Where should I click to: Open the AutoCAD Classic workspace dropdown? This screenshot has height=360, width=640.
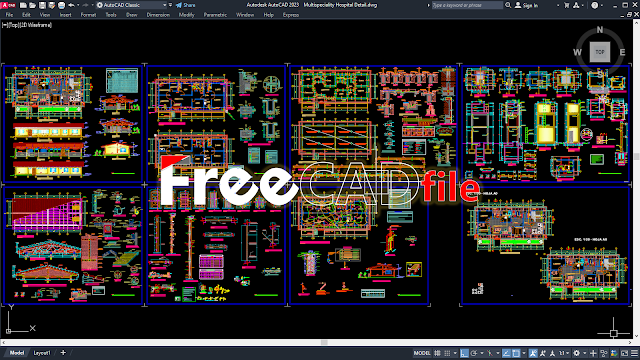[131, 5]
